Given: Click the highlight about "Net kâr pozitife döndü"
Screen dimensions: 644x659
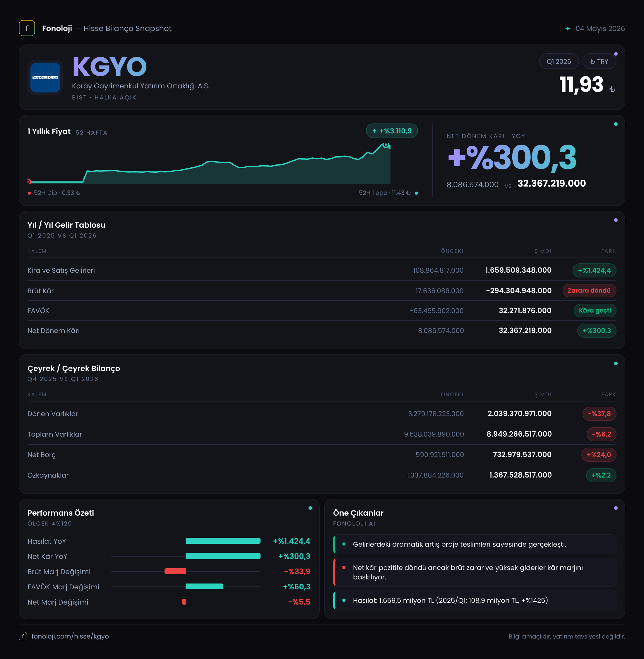Looking at the screenshot, I should tap(475, 572).
